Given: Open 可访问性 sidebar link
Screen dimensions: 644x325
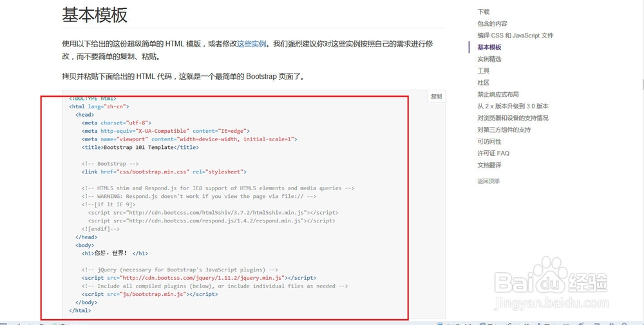Looking at the screenshot, I should tap(489, 141).
